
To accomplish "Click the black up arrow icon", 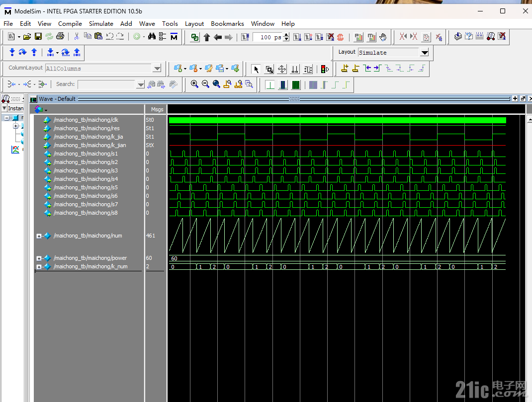I will coord(207,37).
